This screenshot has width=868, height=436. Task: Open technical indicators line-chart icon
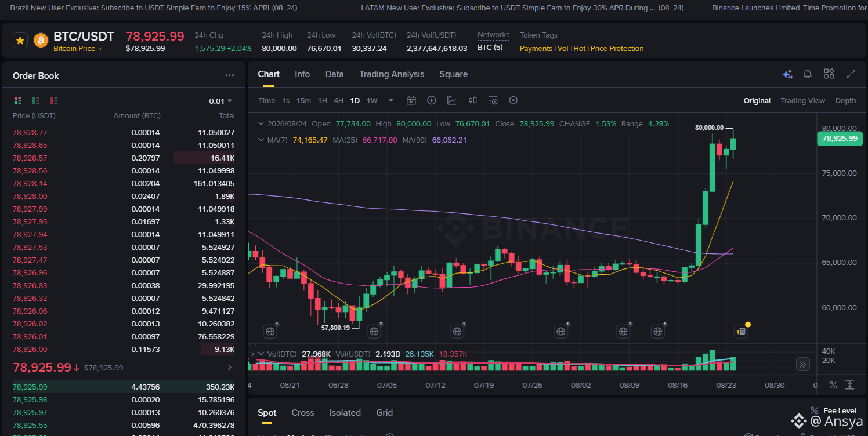[x=452, y=100]
